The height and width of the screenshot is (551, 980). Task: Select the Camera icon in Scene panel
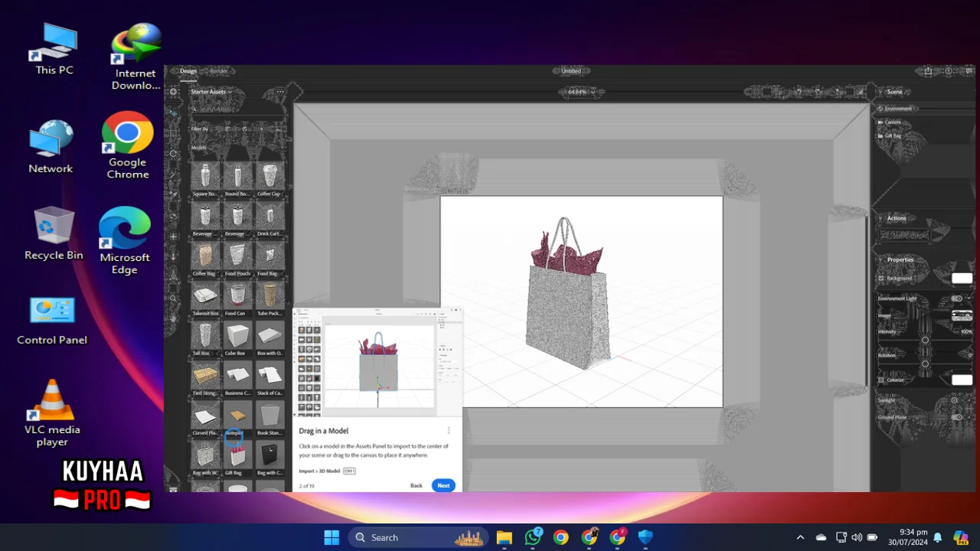coord(881,122)
